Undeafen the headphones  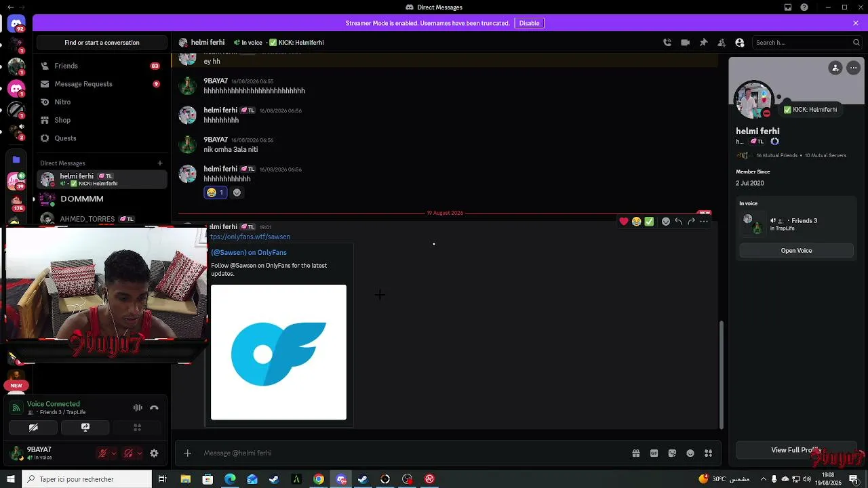tap(128, 453)
